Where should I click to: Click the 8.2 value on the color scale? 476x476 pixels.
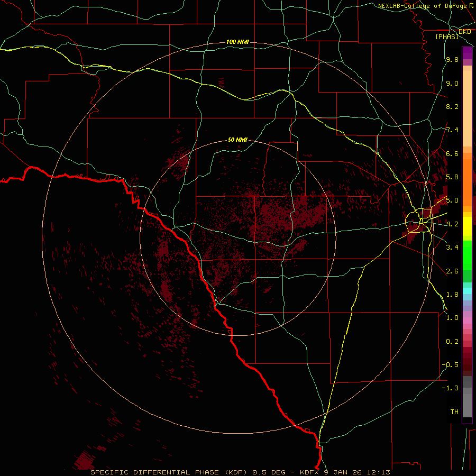tap(452, 106)
